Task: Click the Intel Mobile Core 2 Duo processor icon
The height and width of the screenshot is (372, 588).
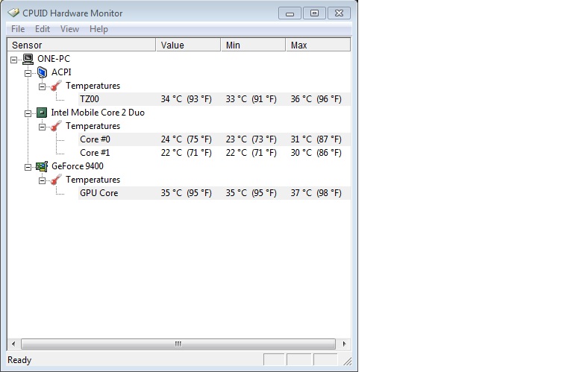Action: 42,113
